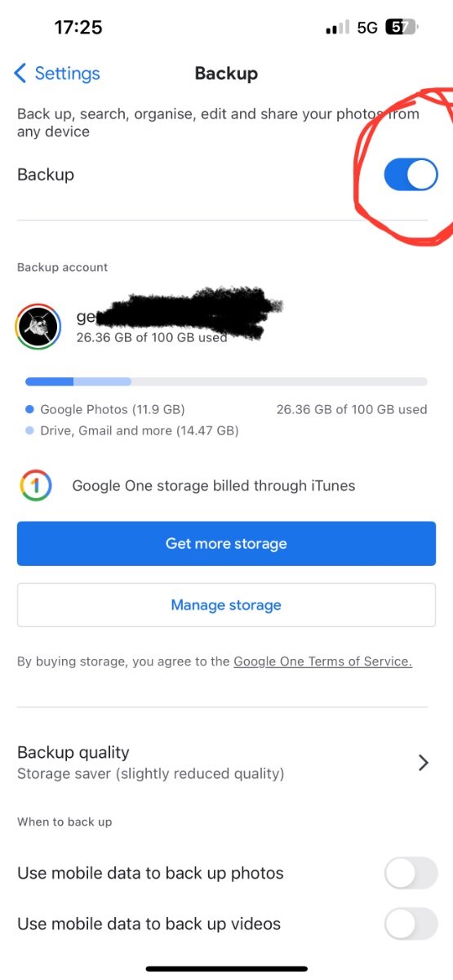
Task: Open Google One Terms of Service link
Action: (322, 661)
